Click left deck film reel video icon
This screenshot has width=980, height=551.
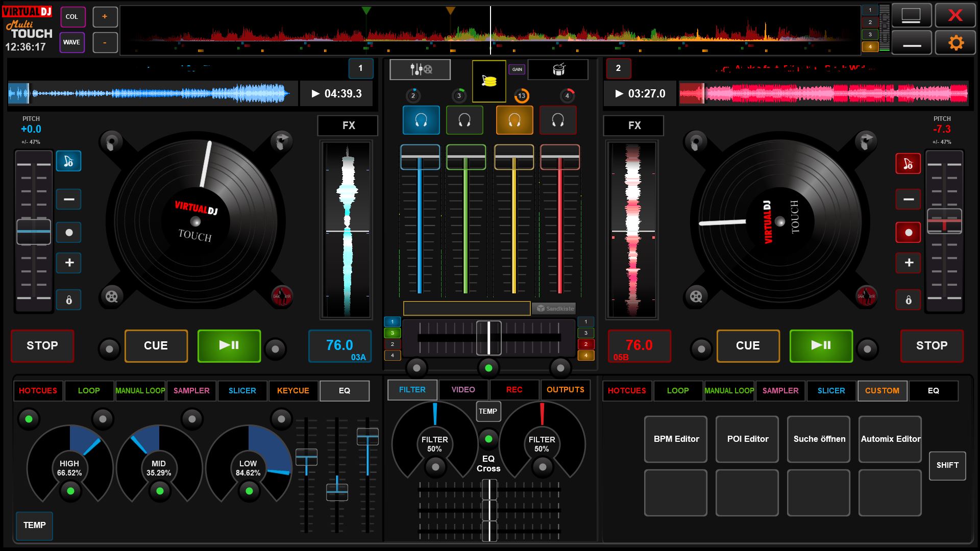(111, 296)
